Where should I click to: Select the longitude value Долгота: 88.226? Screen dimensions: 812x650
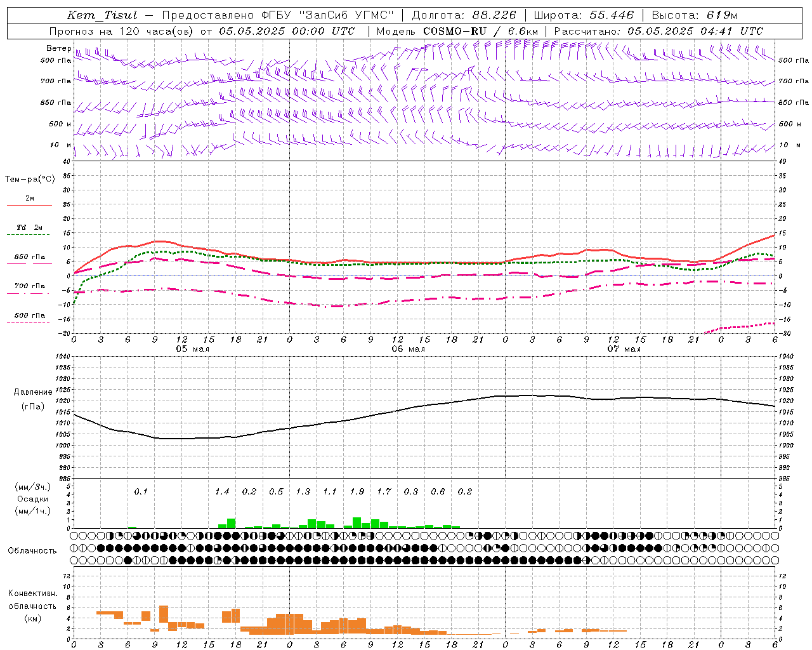pos(464,16)
